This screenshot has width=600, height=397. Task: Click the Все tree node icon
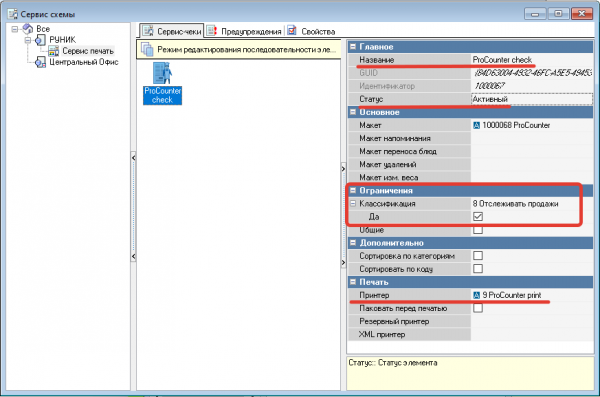tap(28, 29)
